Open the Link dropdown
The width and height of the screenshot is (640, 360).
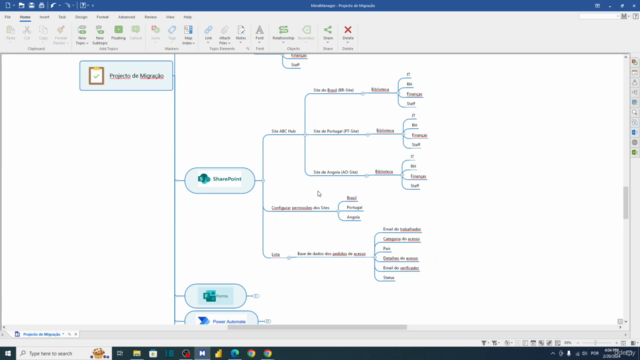(x=208, y=42)
